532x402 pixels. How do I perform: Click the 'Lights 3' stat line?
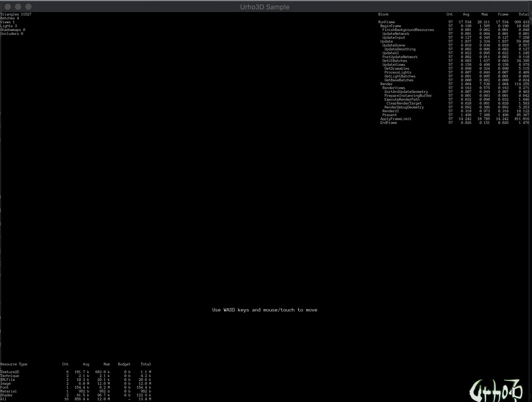point(8,26)
